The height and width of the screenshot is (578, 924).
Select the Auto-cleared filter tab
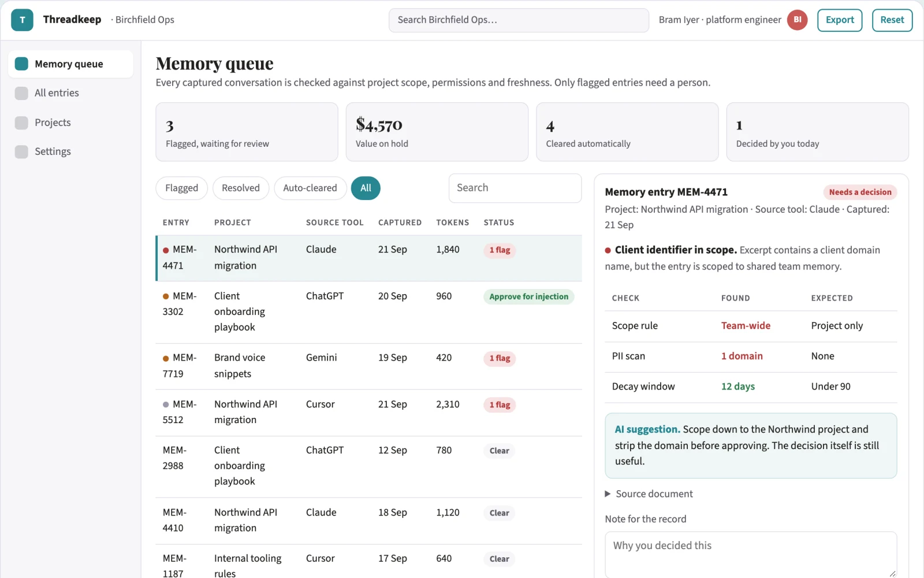click(x=310, y=188)
